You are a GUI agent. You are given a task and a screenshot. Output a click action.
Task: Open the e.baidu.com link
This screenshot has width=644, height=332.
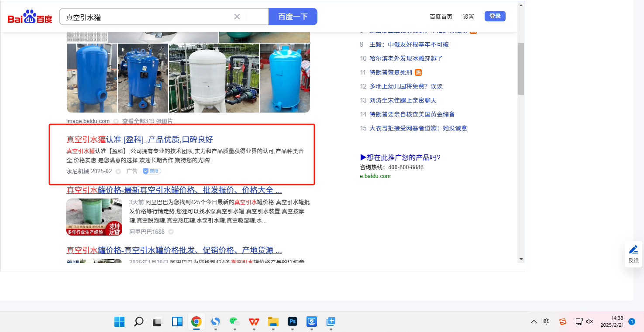pyautogui.click(x=375, y=176)
